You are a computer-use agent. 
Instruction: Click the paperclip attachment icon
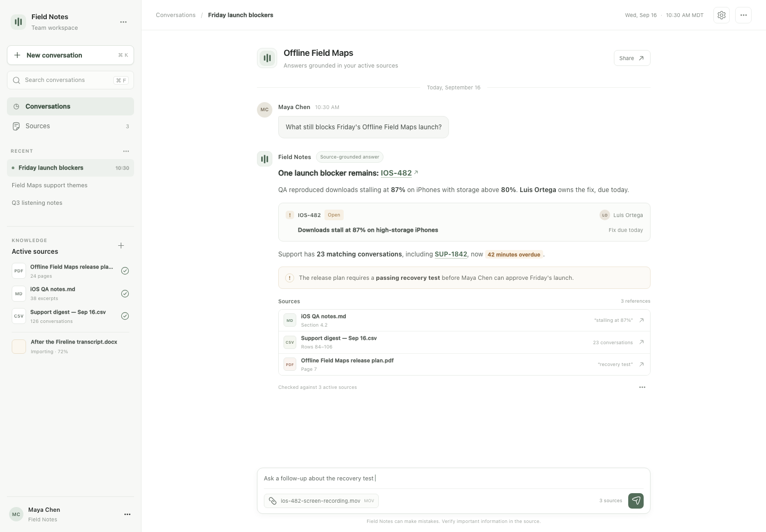tap(272, 501)
